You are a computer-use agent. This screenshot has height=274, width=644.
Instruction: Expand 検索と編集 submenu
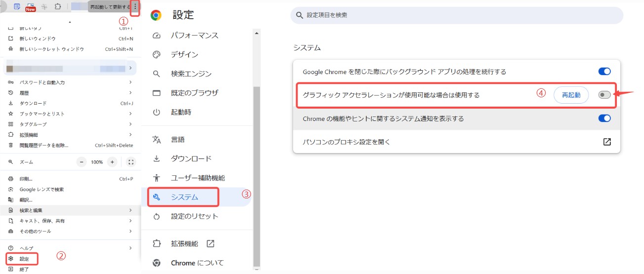click(x=130, y=210)
